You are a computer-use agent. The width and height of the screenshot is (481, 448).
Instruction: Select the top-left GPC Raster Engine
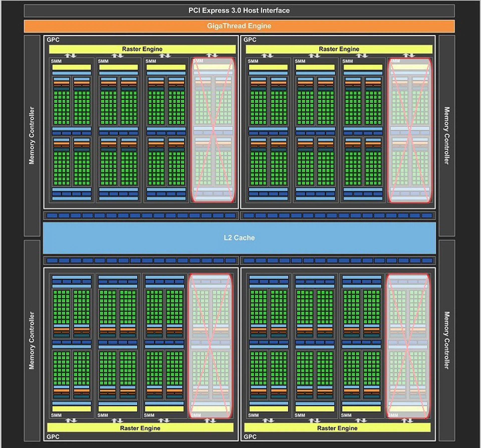pos(142,49)
